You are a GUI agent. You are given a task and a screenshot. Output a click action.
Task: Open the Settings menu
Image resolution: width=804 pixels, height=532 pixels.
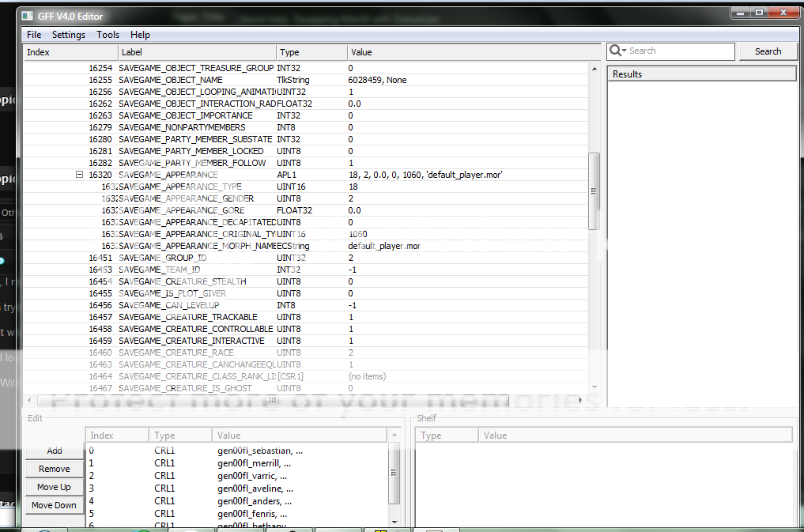tap(69, 35)
